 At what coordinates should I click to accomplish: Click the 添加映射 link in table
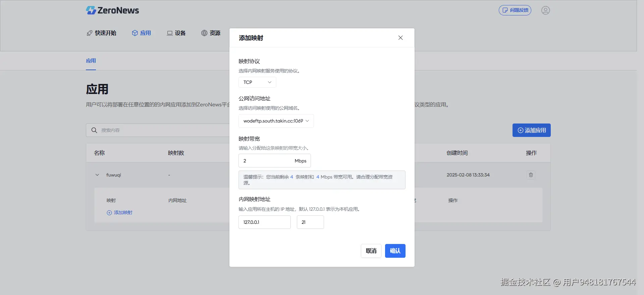point(120,212)
